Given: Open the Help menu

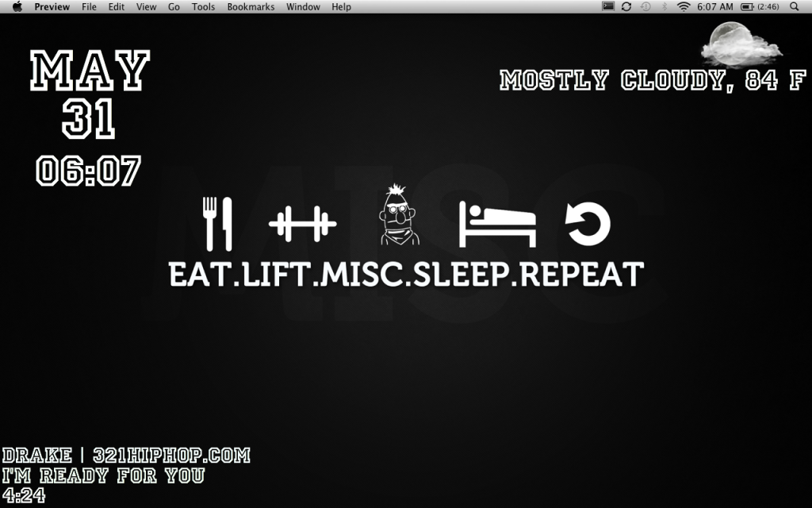Looking at the screenshot, I should (341, 6).
